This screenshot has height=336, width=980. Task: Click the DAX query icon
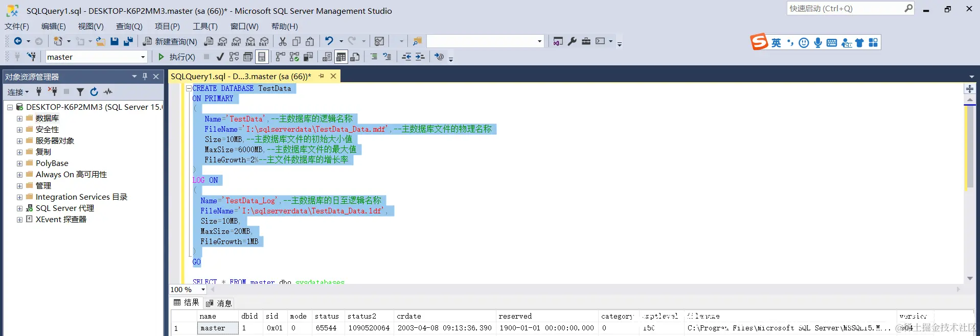pos(264,41)
